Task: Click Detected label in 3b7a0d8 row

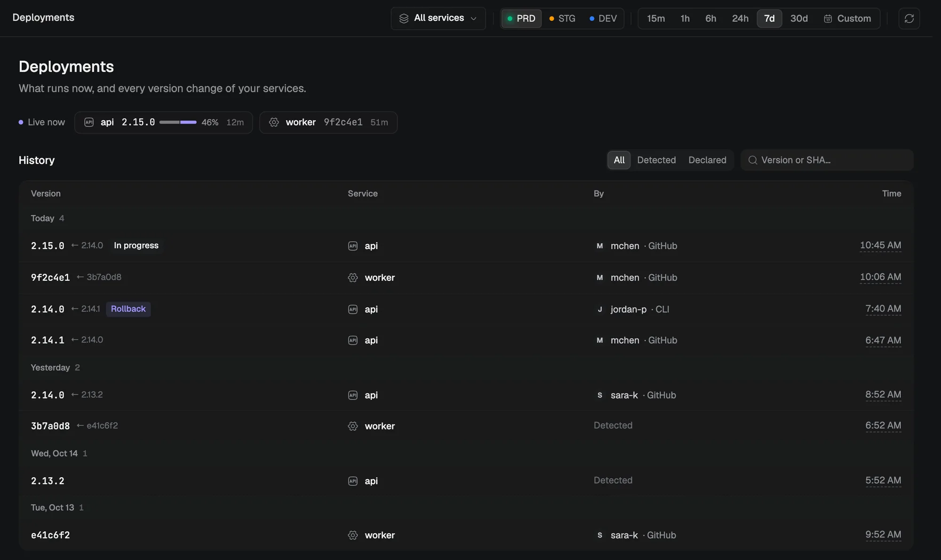Action: [x=613, y=426]
